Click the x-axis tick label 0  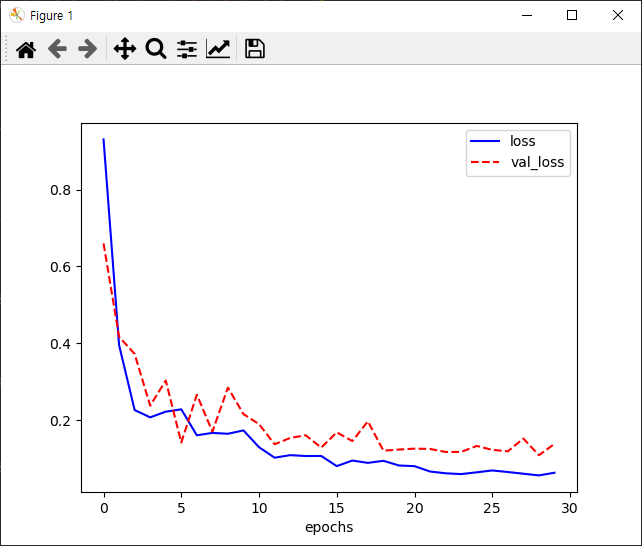click(104, 508)
